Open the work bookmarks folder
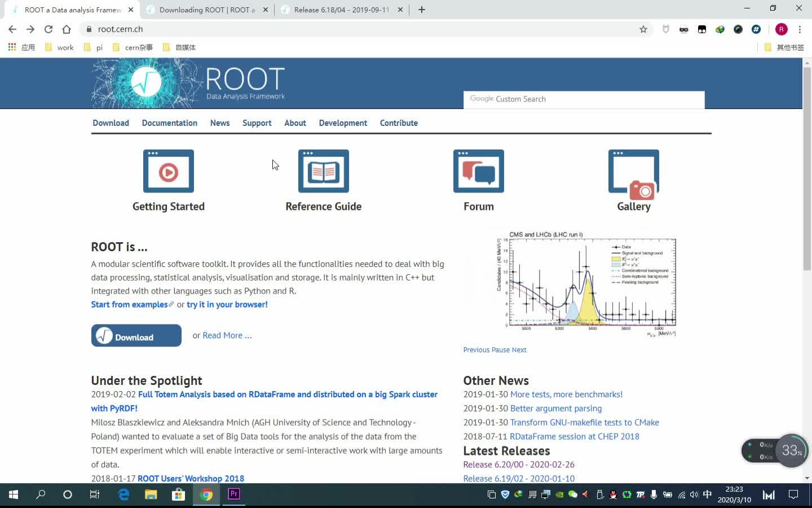812x508 pixels. (x=59, y=47)
